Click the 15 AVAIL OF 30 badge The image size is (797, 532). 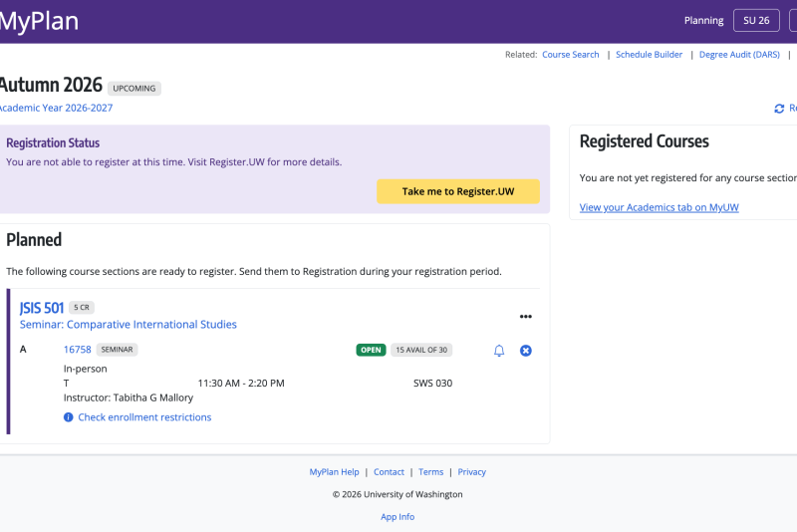(421, 350)
